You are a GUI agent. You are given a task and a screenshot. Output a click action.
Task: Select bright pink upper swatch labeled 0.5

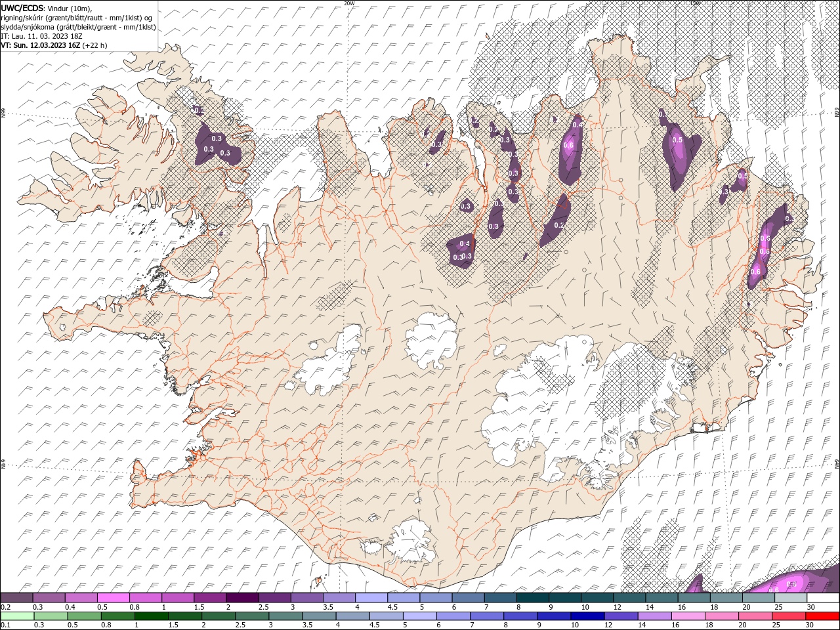[114, 598]
